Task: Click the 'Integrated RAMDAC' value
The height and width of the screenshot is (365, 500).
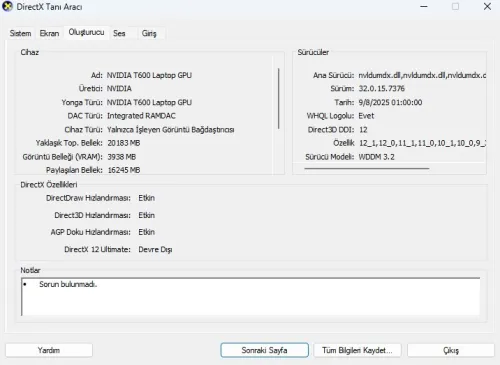Action: tap(141, 116)
